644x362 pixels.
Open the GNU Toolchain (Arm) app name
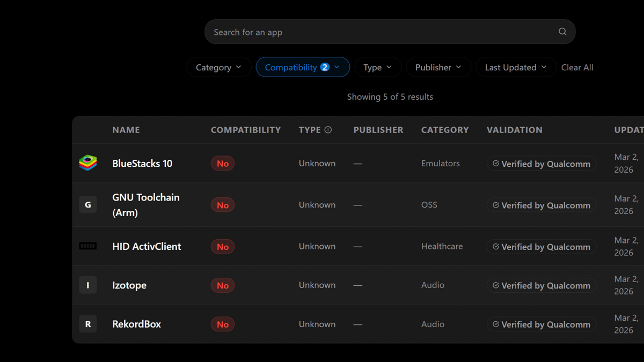coord(146,205)
